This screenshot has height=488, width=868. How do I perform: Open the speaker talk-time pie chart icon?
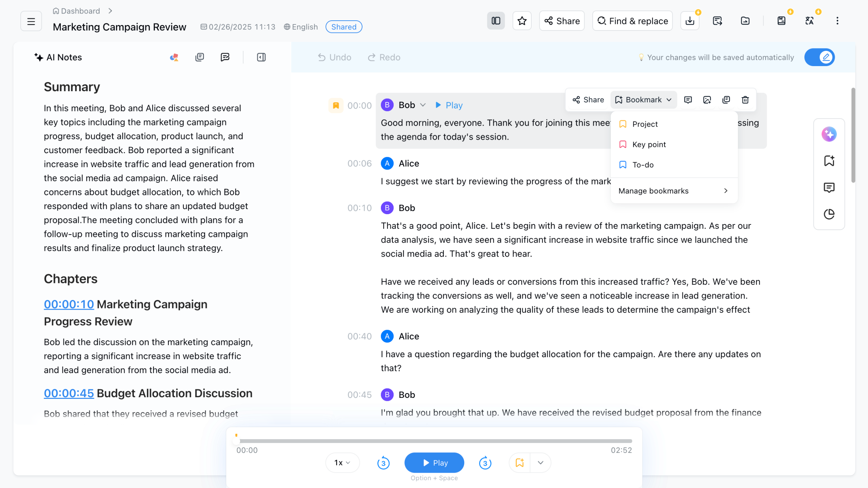[x=829, y=214]
